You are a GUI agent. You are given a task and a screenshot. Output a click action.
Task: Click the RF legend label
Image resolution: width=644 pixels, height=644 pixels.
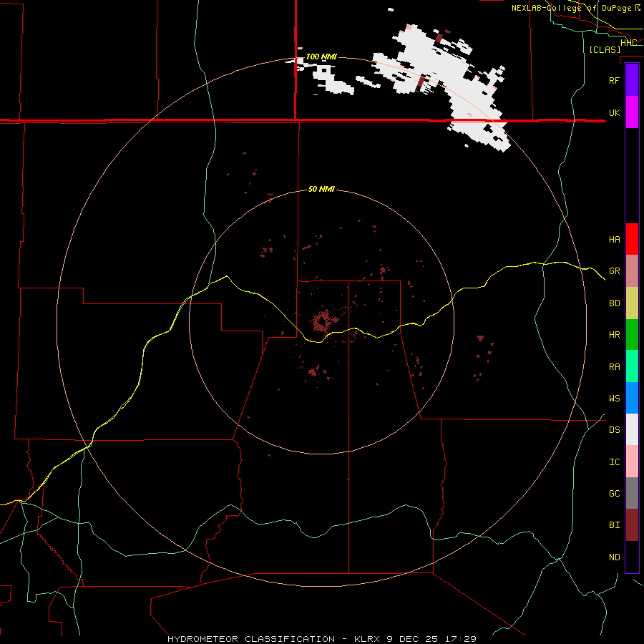point(614,80)
